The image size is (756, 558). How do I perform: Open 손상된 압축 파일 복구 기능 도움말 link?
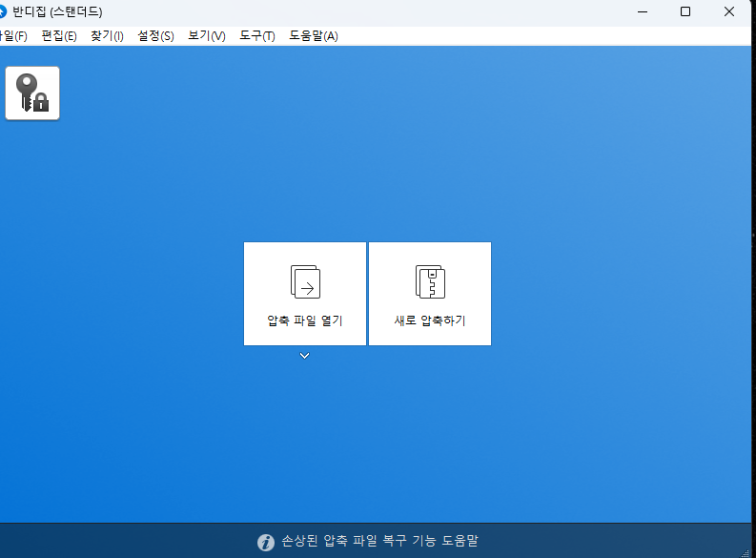(380, 541)
